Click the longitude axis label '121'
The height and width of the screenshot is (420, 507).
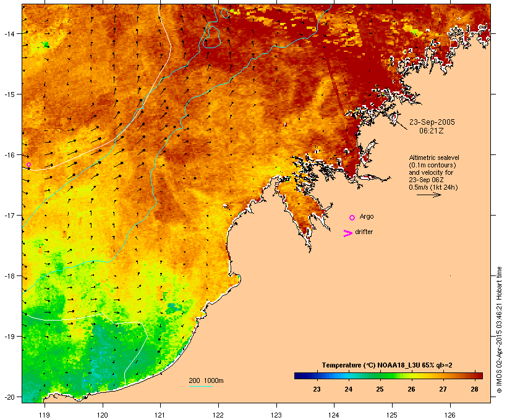[x=160, y=415]
